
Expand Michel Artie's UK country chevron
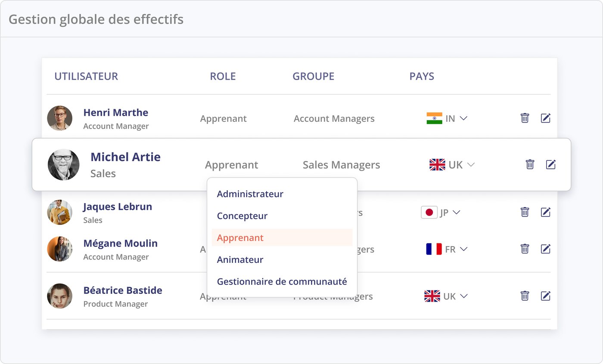coord(471,165)
